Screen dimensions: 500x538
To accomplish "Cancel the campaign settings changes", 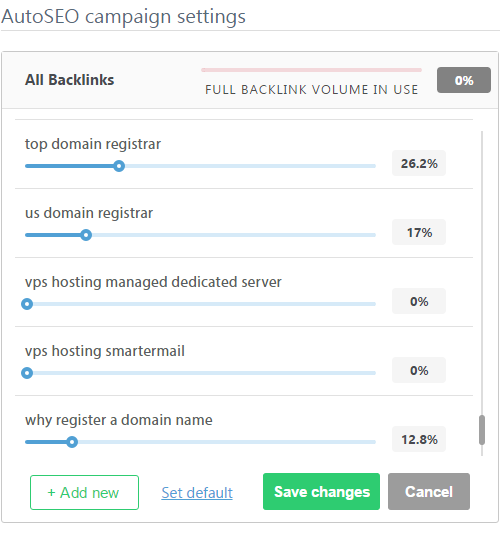I will (x=429, y=492).
